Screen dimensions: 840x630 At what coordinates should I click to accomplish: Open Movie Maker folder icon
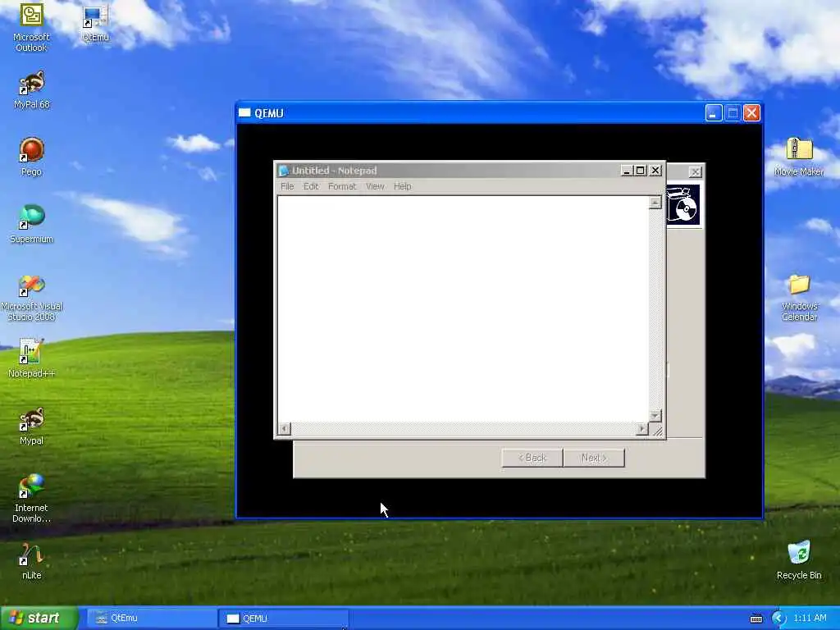799,157
